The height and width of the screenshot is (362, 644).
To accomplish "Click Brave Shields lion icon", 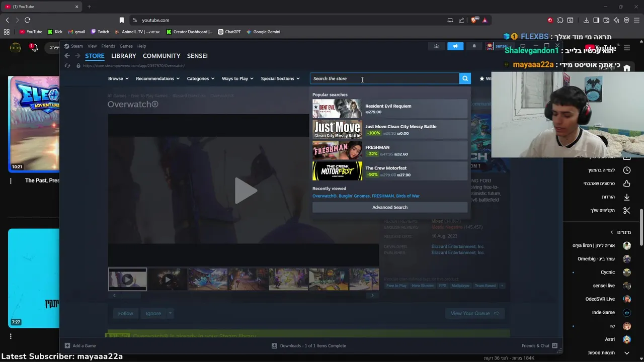I will pyautogui.click(x=474, y=20).
